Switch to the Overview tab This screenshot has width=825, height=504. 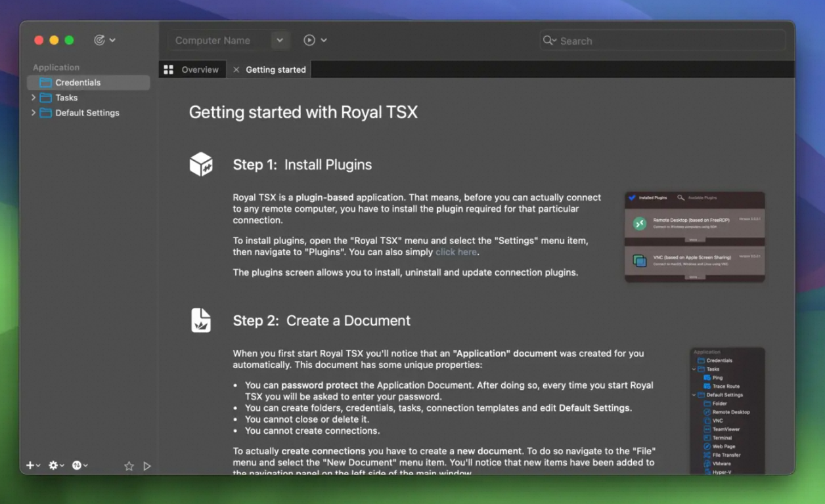[192, 70]
